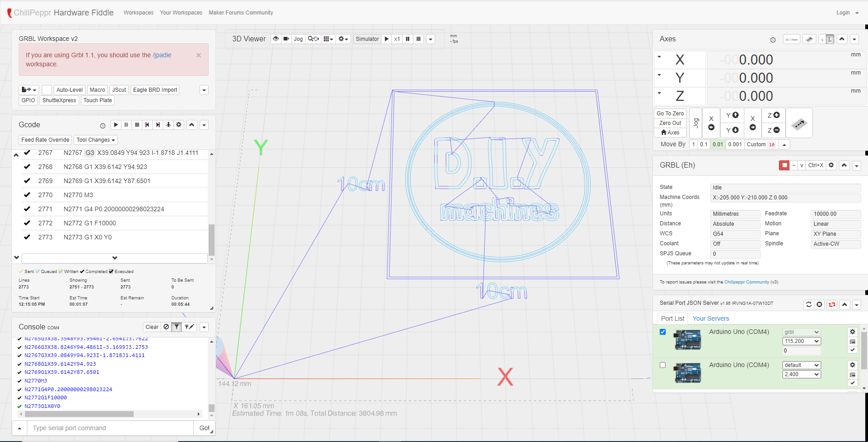Refresh the Serial Port JSON Server port list
868x442 pixels.
pyautogui.click(x=809, y=304)
